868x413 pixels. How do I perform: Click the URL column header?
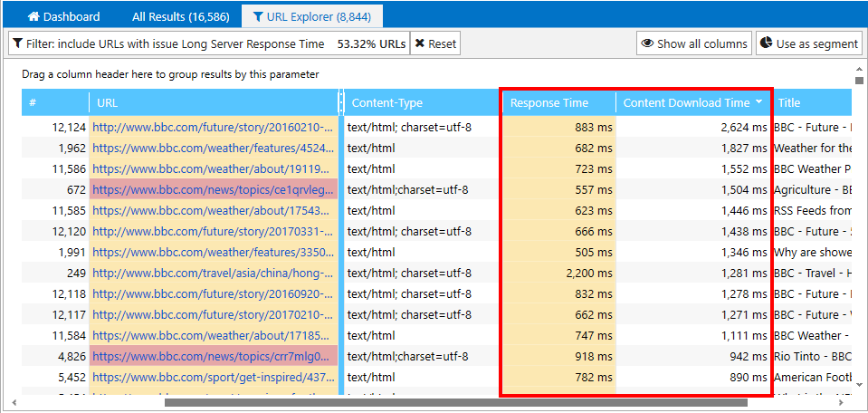[107, 102]
